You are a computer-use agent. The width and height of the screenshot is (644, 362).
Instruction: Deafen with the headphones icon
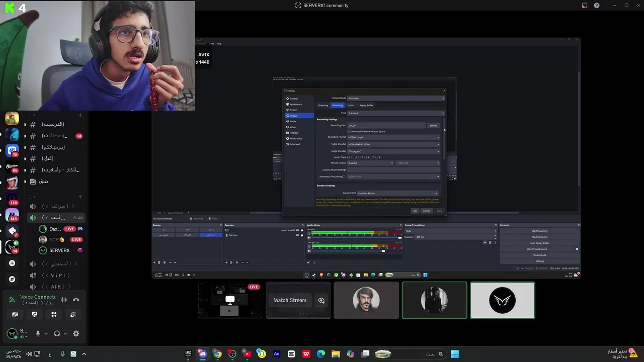[x=57, y=333]
